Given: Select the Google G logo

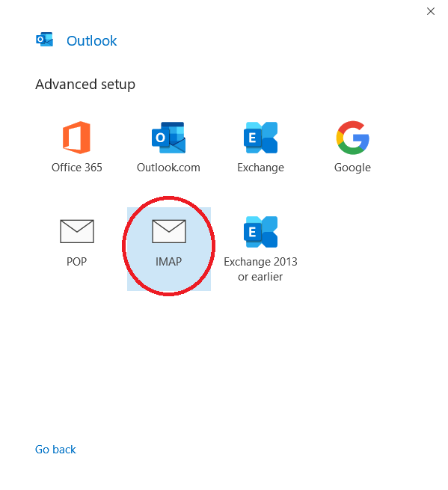Looking at the screenshot, I should click(x=353, y=138).
